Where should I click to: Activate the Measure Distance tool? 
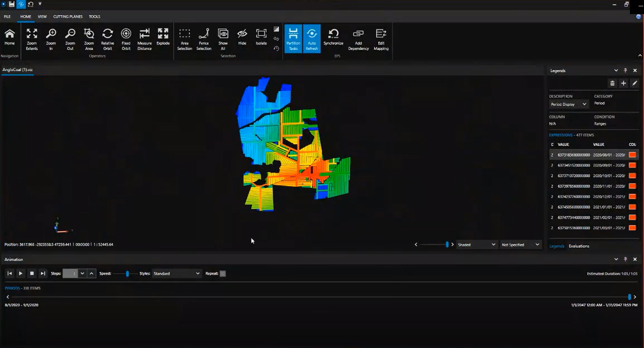point(144,39)
